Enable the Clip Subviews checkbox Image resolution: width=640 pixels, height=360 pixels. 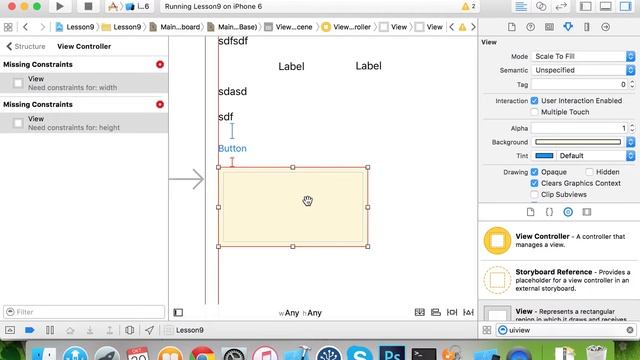(x=534, y=195)
